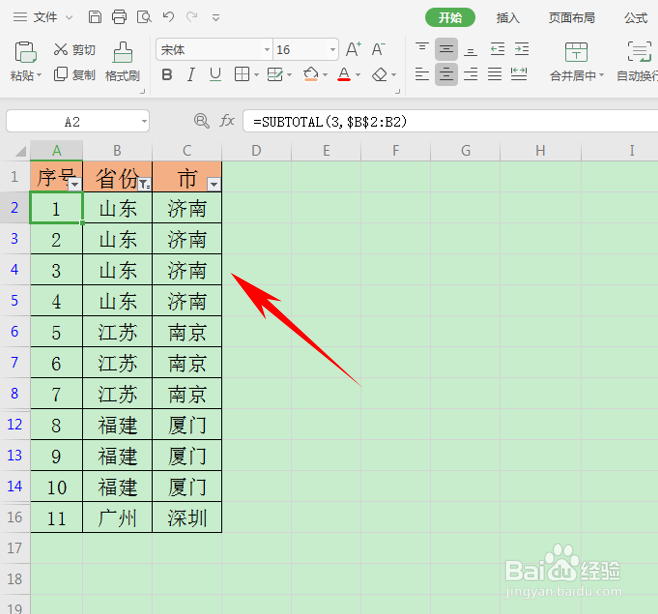
Task: Open filter dropdown on 市 header
Action: coord(214,184)
